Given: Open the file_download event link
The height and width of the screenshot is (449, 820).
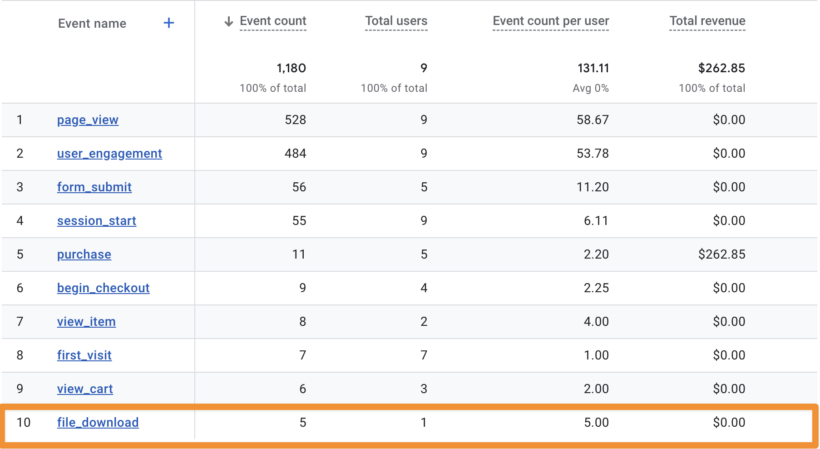Looking at the screenshot, I should tap(98, 422).
